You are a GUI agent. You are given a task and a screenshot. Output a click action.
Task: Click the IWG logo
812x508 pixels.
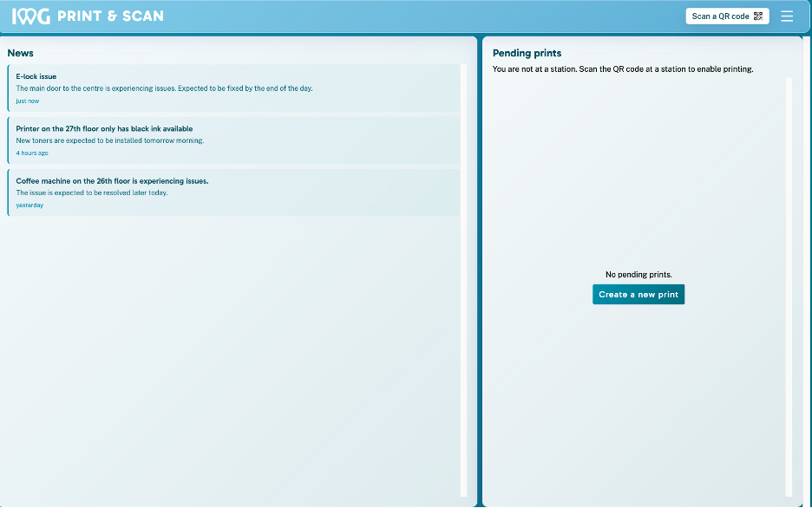coord(31,16)
